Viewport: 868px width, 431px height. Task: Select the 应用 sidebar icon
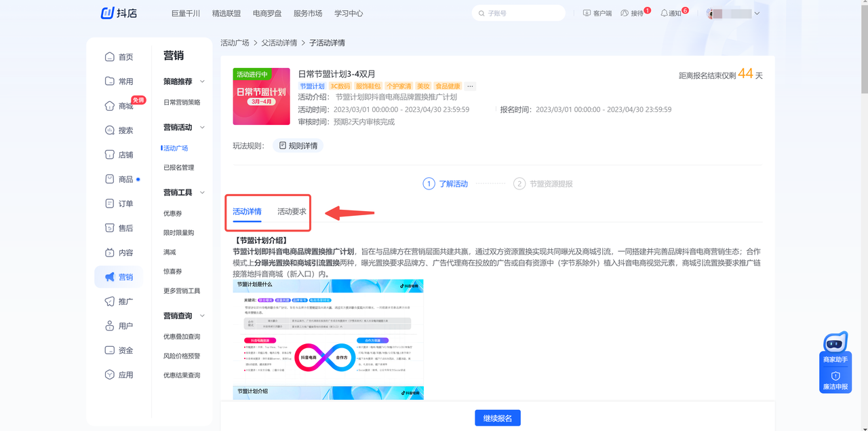pyautogui.click(x=110, y=375)
